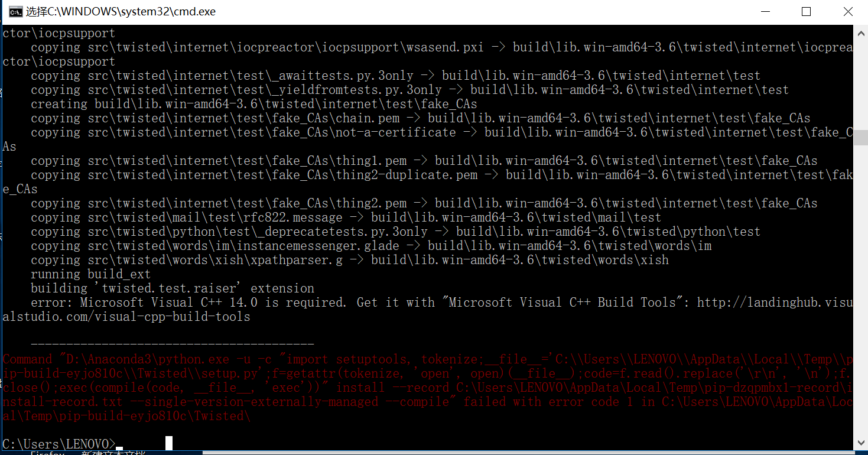This screenshot has height=455, width=868.
Task: Close the command prompt window
Action: pos(847,12)
